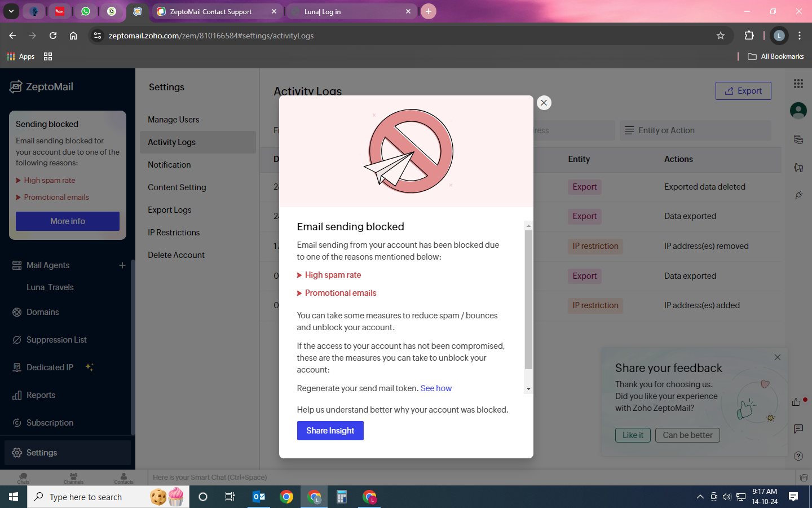Viewport: 812px width, 508px height.
Task: Click the plug integrations icon
Action: pos(798,195)
